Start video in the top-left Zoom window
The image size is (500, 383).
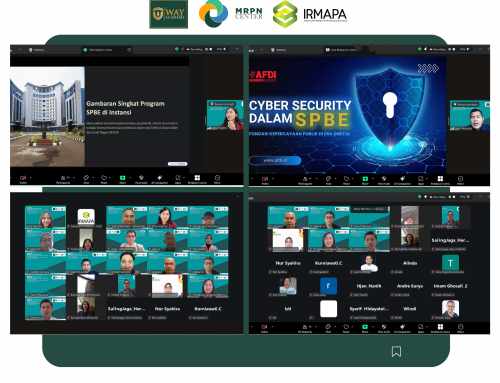[x=23, y=179]
